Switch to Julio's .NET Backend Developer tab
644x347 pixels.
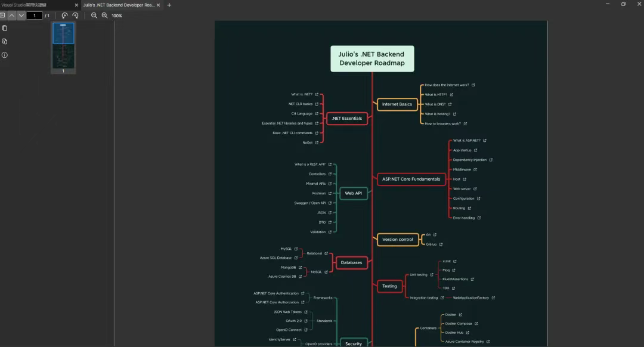click(x=119, y=5)
